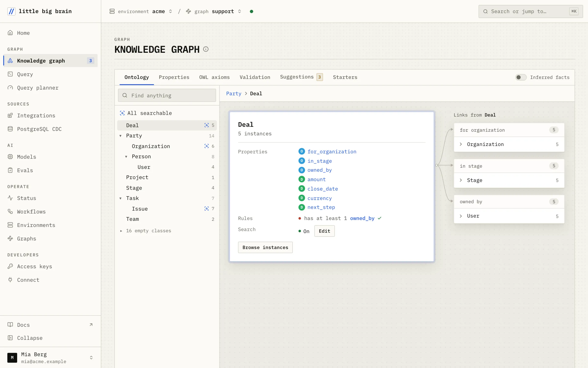Select the All searchable filter
This screenshot has width=588, height=368.
pos(167,113)
